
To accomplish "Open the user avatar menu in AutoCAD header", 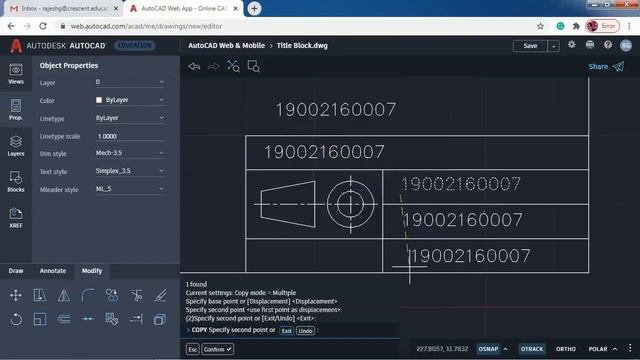I will 626,45.
